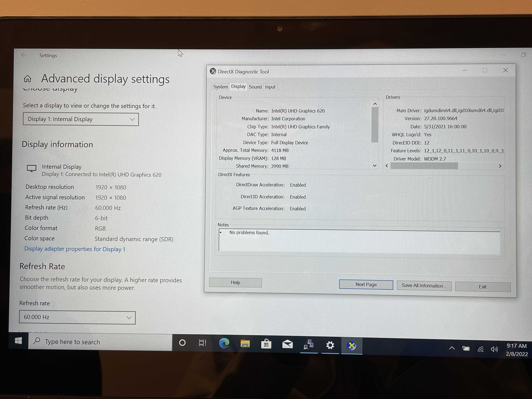Switch to the Display tab
Image resolution: width=532 pixels, height=399 pixels.
[x=238, y=86]
